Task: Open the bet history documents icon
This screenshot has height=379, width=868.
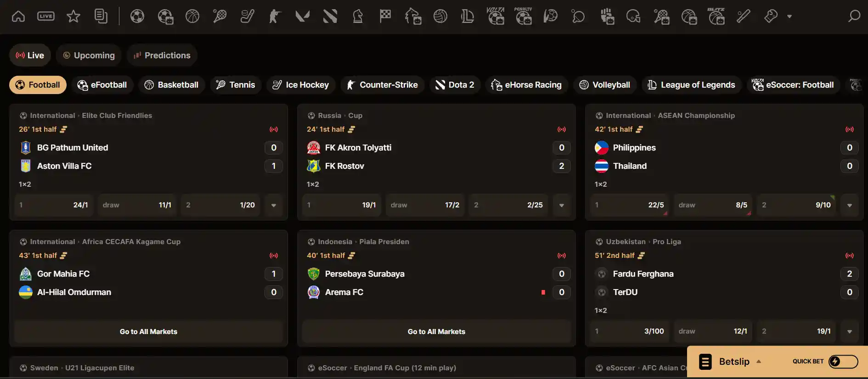Action: click(101, 17)
